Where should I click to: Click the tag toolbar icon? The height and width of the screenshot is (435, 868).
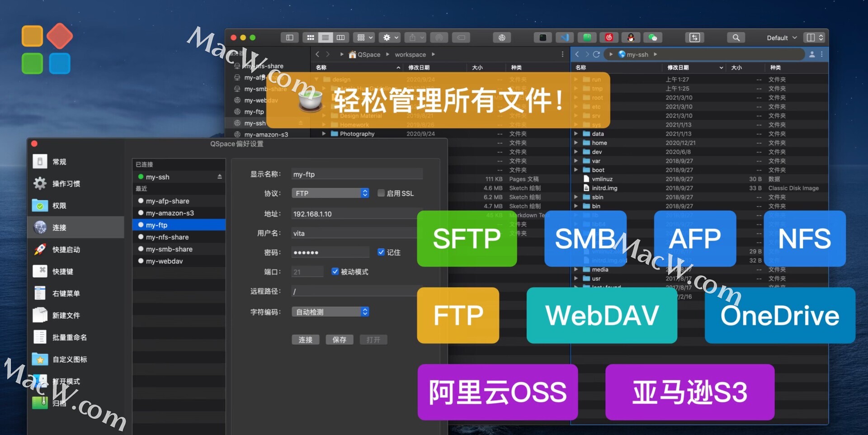461,38
